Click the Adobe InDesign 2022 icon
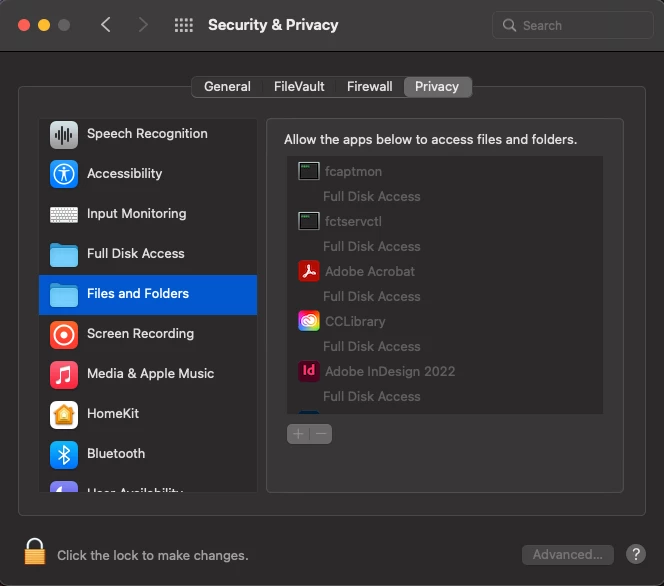664x586 pixels. (309, 371)
